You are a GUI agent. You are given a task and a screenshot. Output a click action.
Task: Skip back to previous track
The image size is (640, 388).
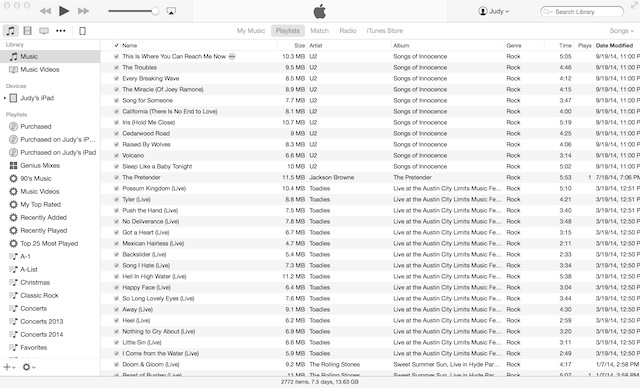[x=45, y=11]
